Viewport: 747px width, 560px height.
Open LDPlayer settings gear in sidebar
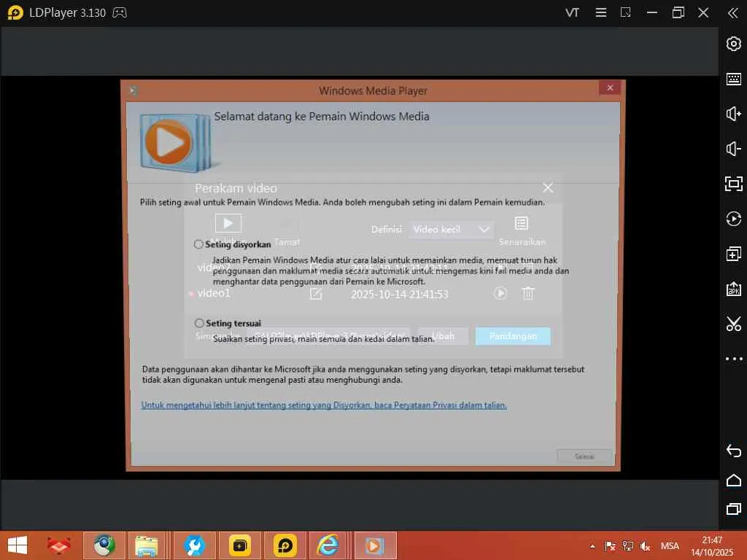tap(733, 44)
